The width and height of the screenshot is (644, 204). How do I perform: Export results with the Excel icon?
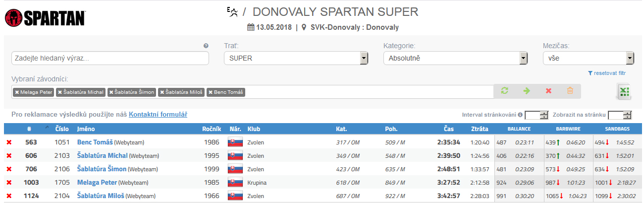[623, 92]
